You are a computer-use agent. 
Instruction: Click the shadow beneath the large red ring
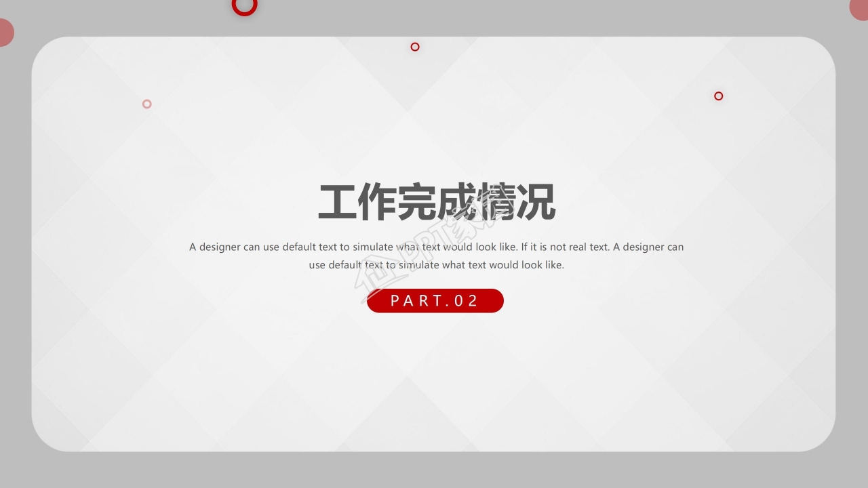(244, 19)
